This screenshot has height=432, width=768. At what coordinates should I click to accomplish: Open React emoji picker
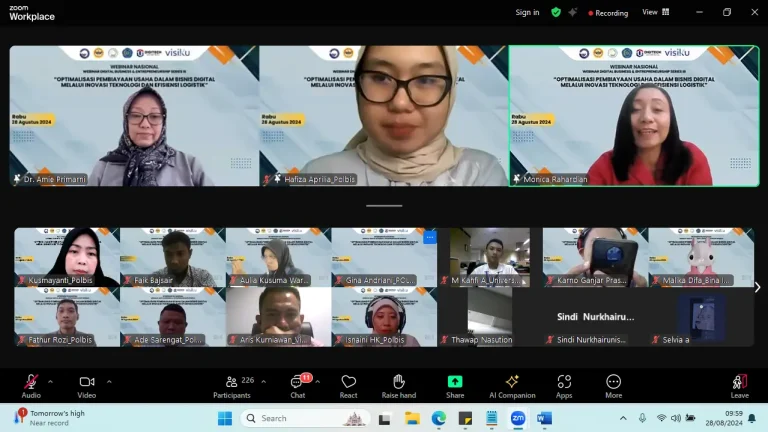[x=348, y=386]
